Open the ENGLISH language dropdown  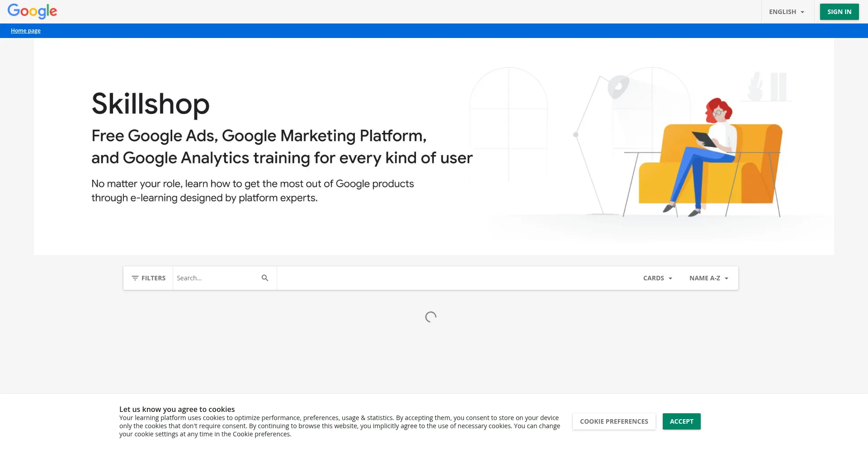click(786, 12)
